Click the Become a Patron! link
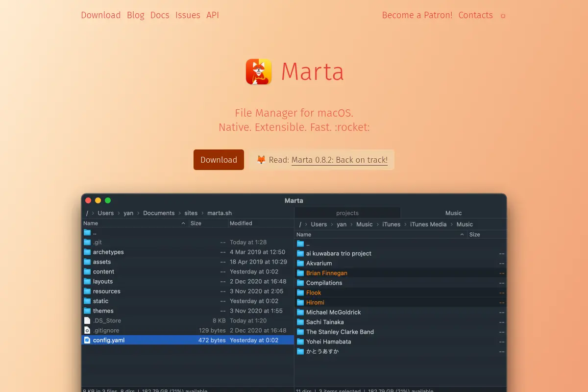This screenshot has width=588, height=392. pos(417,15)
